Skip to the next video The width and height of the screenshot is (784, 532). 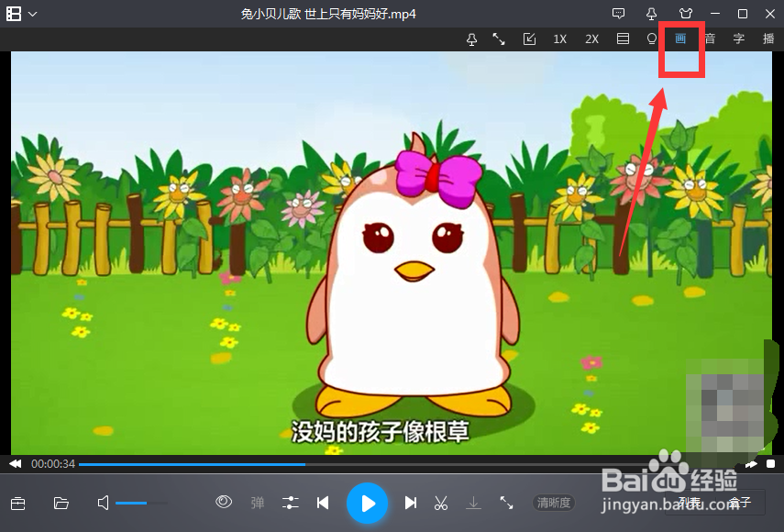coord(411,503)
